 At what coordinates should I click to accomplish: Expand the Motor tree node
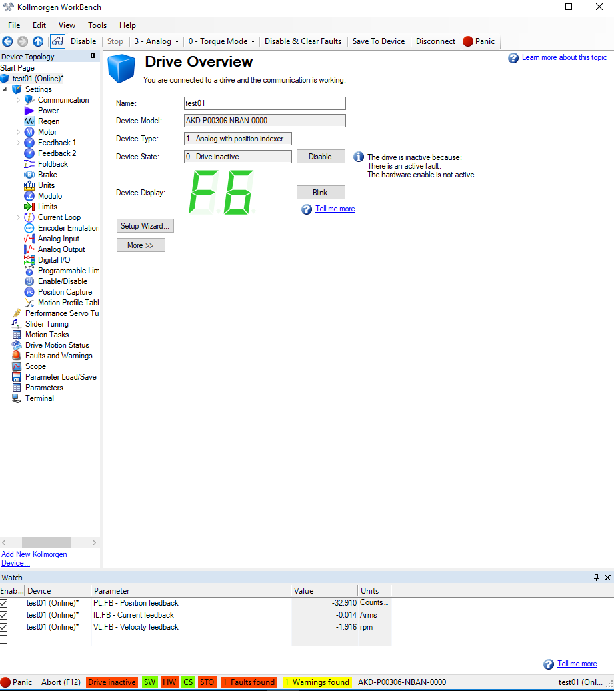[x=17, y=132]
